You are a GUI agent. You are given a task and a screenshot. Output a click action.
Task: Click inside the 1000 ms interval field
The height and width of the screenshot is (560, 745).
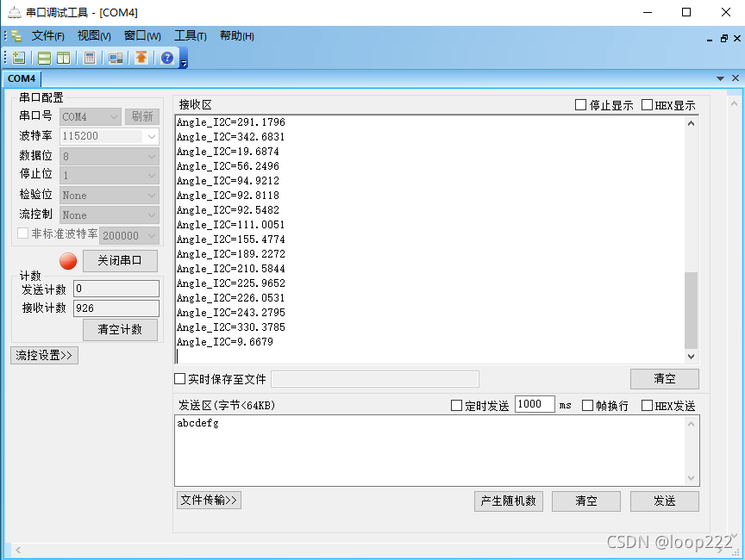pos(534,404)
